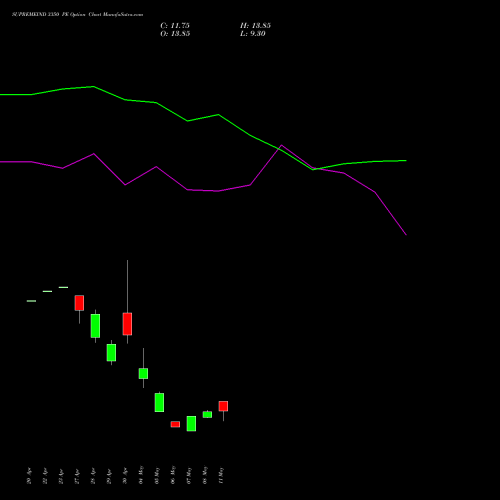
Task: Click the 20 Apr date label
Action: point(29,476)
